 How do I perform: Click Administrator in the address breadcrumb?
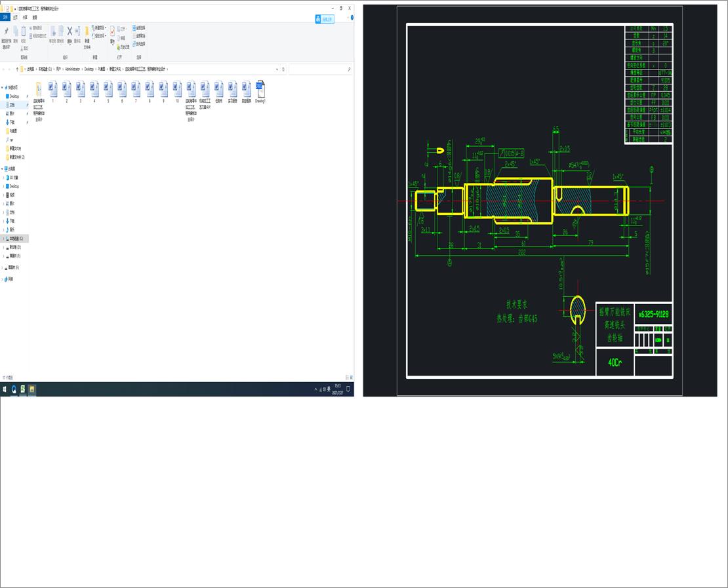(x=72, y=69)
